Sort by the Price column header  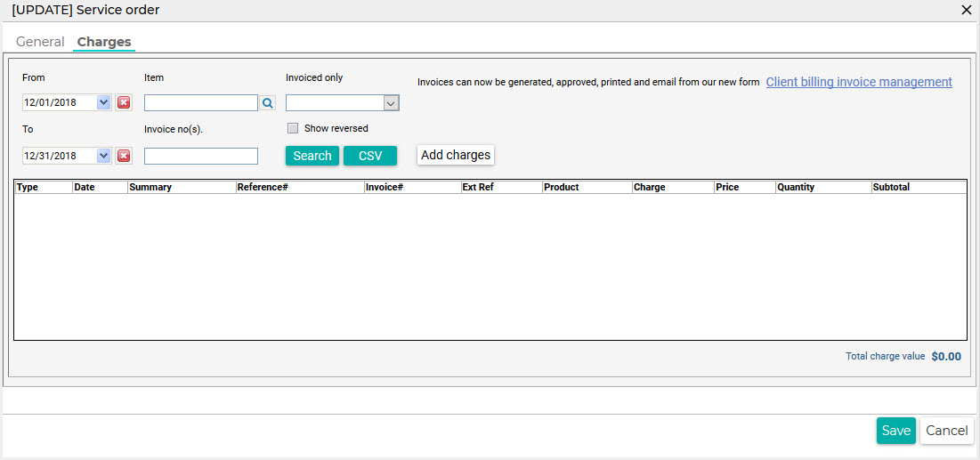point(744,187)
